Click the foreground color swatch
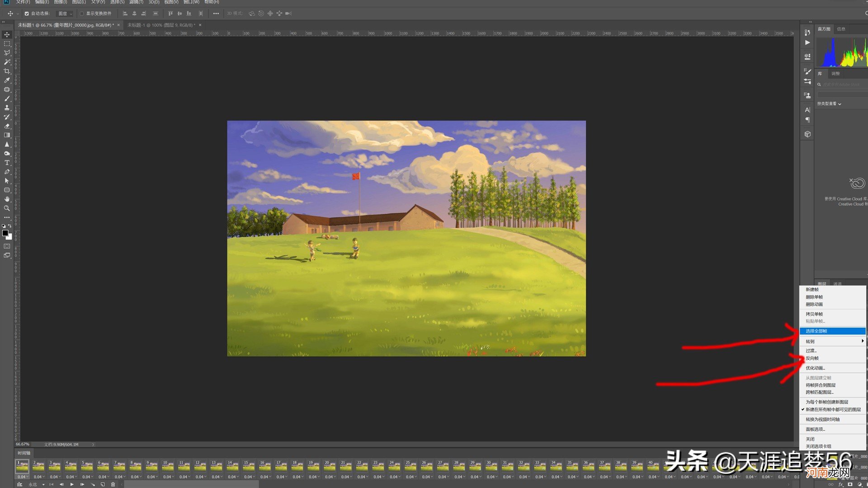Screen dimensions: 868x488 click(x=5, y=233)
